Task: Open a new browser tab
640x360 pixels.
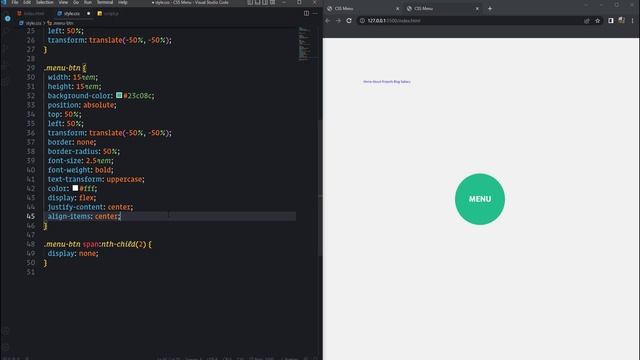Action: pos(490,9)
